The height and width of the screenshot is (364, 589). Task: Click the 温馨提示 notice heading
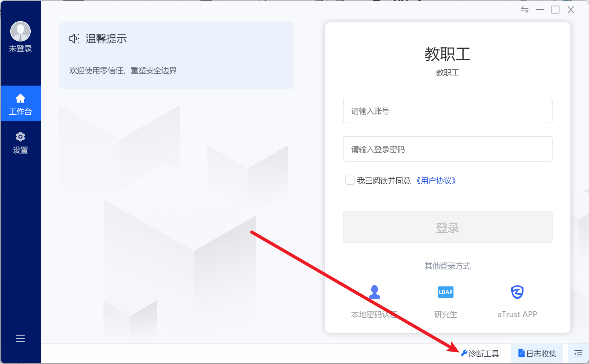[106, 39]
